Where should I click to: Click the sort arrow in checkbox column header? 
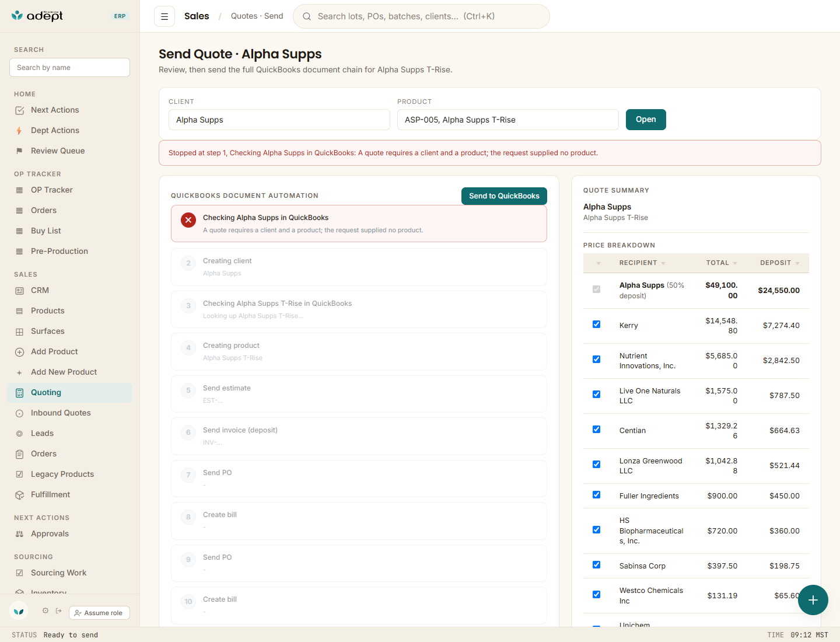(598, 264)
